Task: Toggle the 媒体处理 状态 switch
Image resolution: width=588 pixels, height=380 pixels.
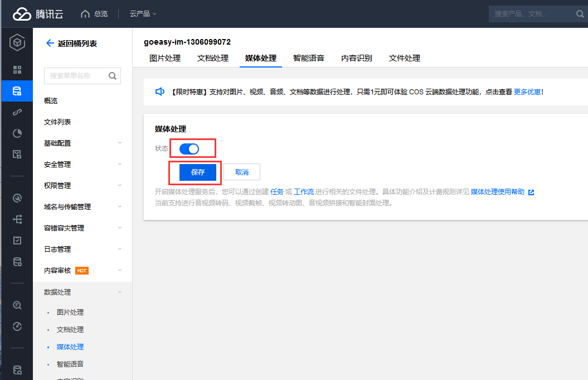Action: 189,148
